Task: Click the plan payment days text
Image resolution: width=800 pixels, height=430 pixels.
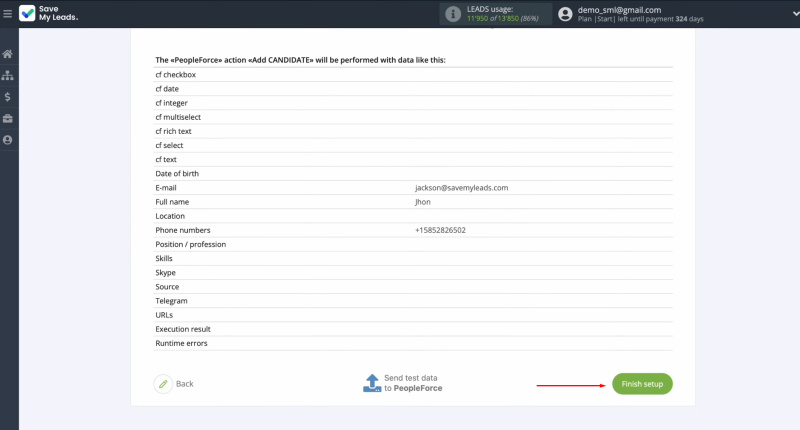Action: pos(640,19)
